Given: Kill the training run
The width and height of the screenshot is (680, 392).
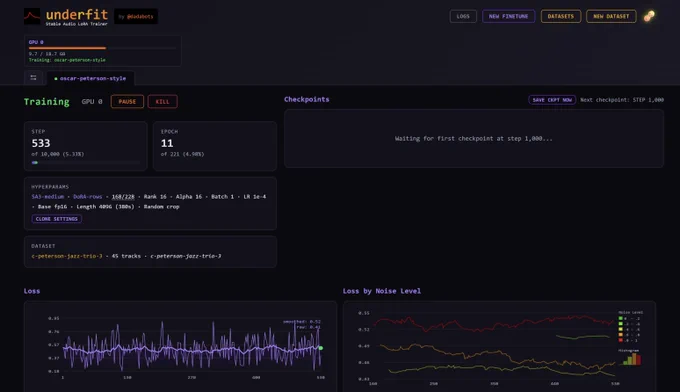Looking at the screenshot, I should pos(162,101).
